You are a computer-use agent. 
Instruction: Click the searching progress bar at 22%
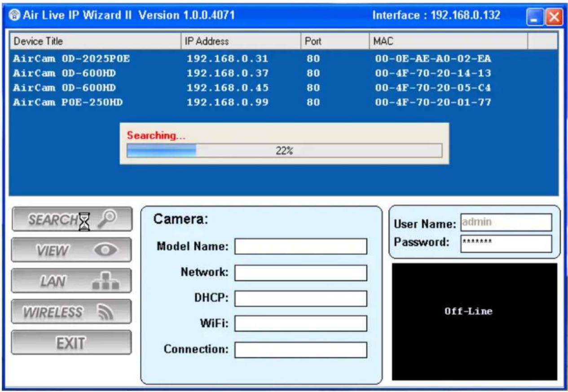coord(284,150)
